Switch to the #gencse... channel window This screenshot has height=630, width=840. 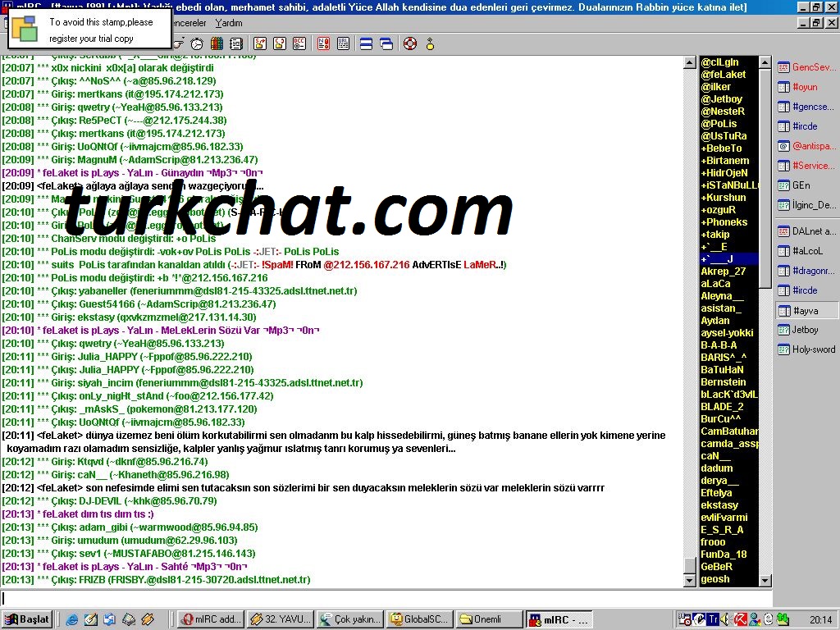(x=806, y=107)
